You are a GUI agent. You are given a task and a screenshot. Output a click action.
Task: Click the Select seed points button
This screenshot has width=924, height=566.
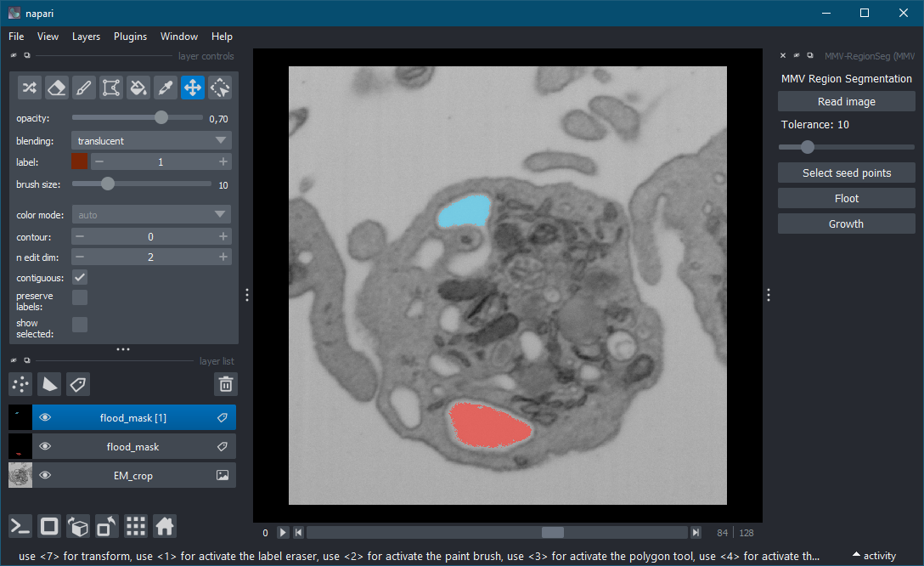tap(846, 173)
